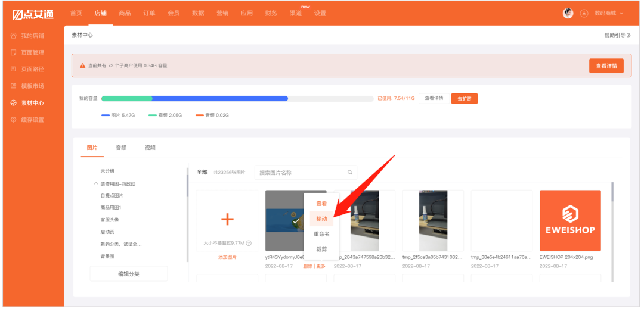
Task: Open 商品 in top navigation
Action: coord(125,13)
